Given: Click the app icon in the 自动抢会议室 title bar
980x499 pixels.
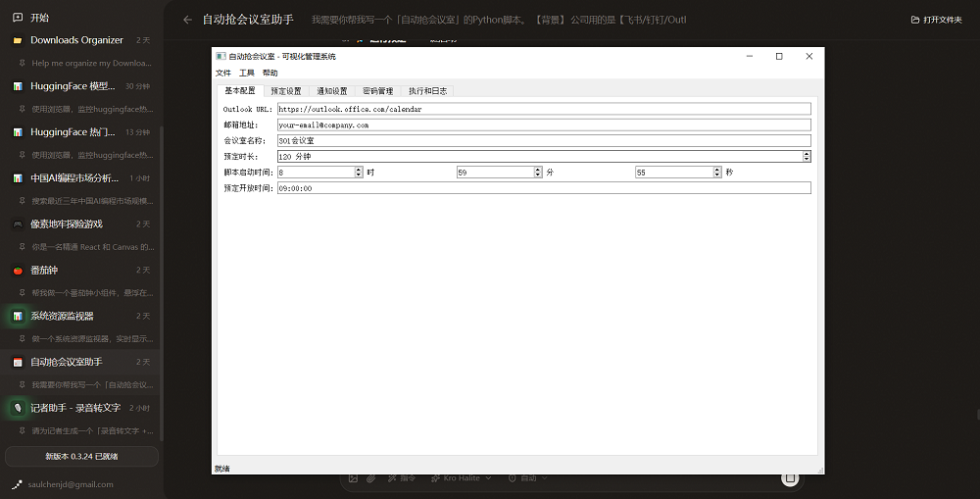Looking at the screenshot, I should click(220, 56).
